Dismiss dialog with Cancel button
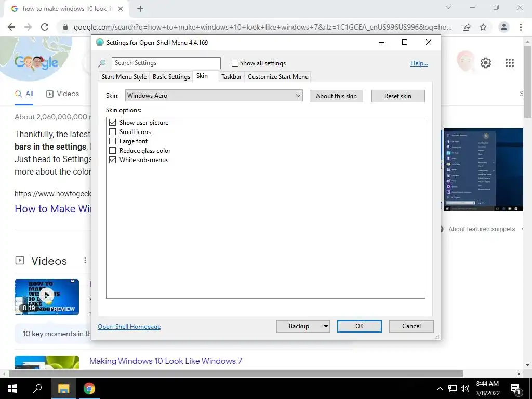The width and height of the screenshot is (532, 399). (411, 326)
